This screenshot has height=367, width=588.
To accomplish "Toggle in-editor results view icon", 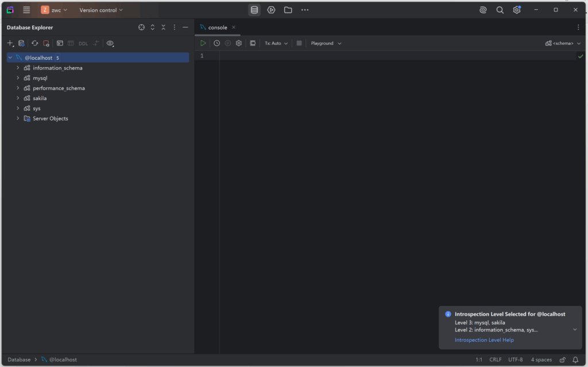I will click(x=252, y=43).
